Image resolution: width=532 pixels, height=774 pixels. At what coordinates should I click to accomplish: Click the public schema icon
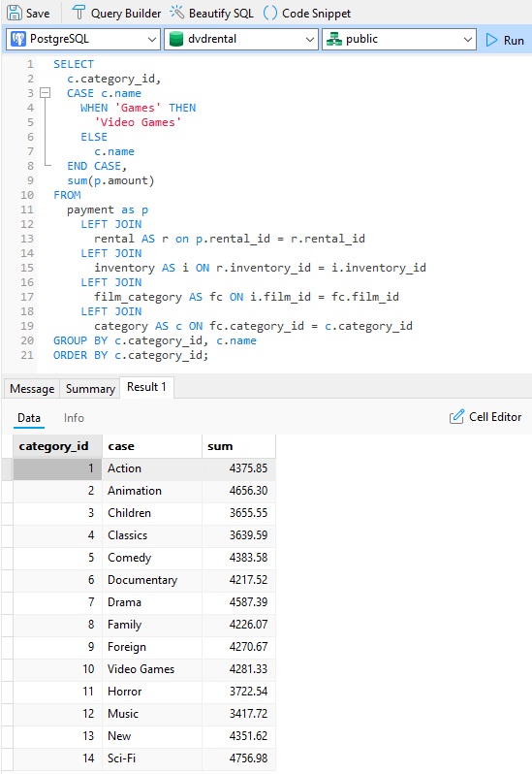click(334, 39)
